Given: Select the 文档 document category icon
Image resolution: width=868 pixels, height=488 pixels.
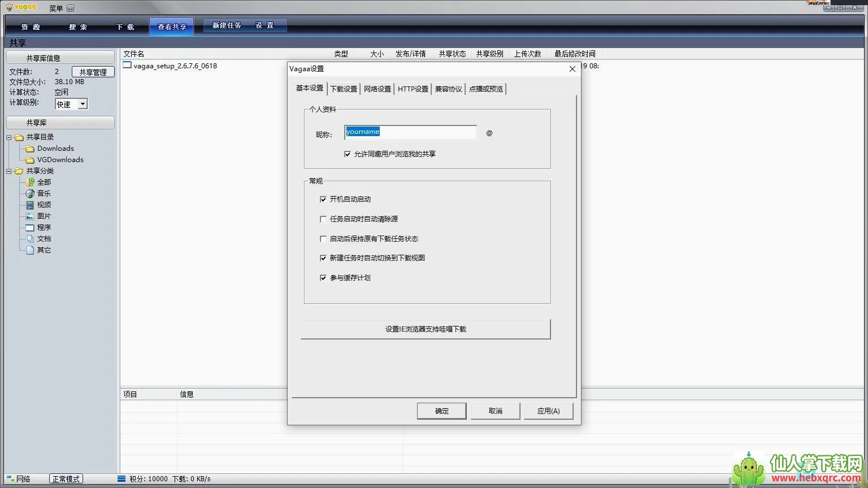Looking at the screenshot, I should pyautogui.click(x=31, y=238).
